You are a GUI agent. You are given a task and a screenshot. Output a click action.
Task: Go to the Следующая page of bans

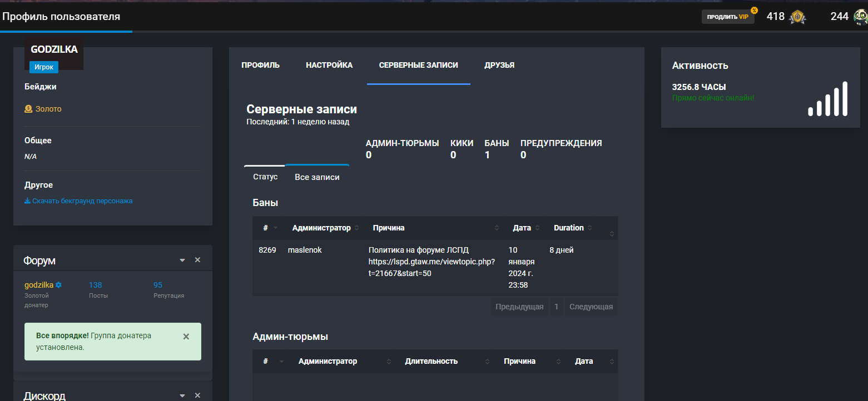coord(591,307)
